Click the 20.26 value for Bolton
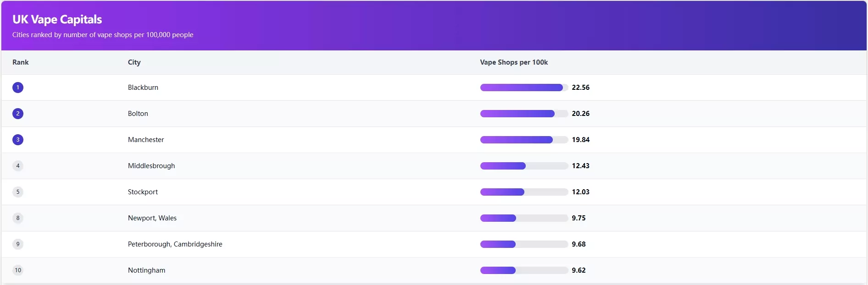This screenshot has width=868, height=285. [x=580, y=114]
